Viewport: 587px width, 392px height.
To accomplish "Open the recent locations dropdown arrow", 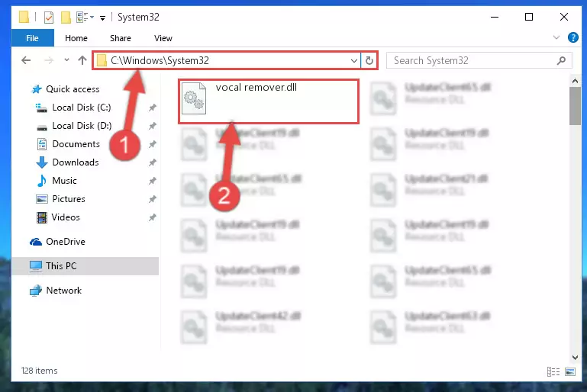I will click(66, 59).
